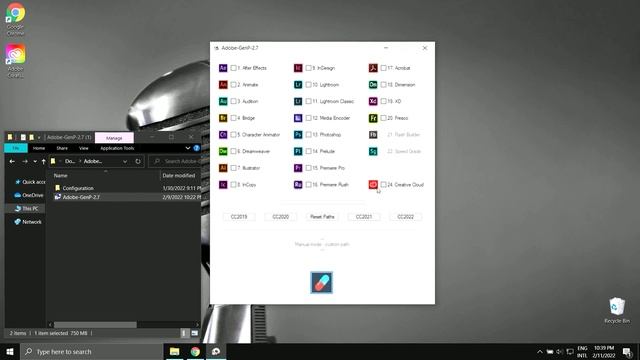Click the Prelude app icon
This screenshot has width=640, height=360.
coord(298,151)
